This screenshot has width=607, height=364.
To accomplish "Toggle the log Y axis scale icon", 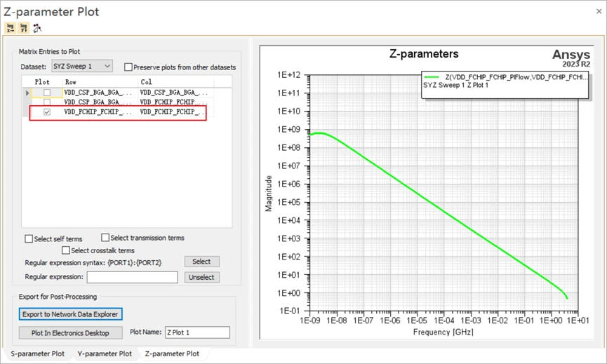I will 24,28.
